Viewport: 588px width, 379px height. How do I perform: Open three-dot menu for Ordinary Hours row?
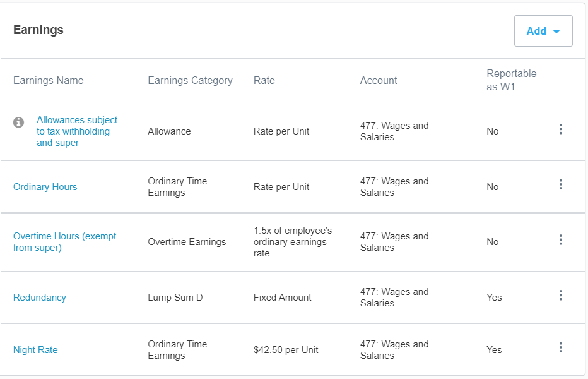[x=560, y=184]
